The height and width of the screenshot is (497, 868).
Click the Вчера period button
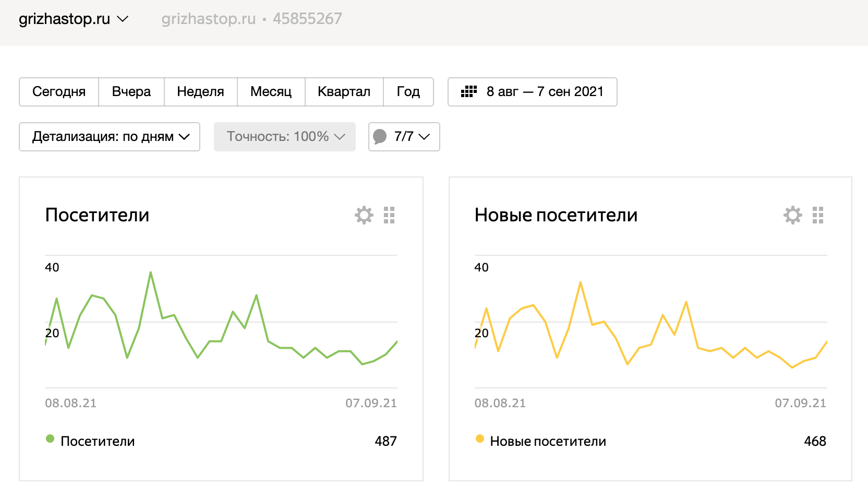(x=131, y=92)
